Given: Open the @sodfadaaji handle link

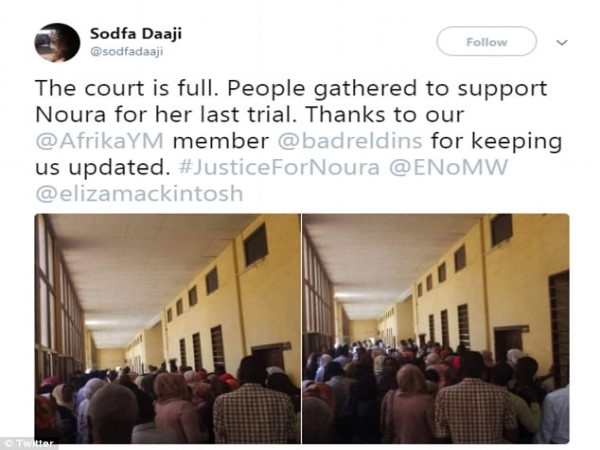Looking at the screenshot, I should pyautogui.click(x=127, y=52).
